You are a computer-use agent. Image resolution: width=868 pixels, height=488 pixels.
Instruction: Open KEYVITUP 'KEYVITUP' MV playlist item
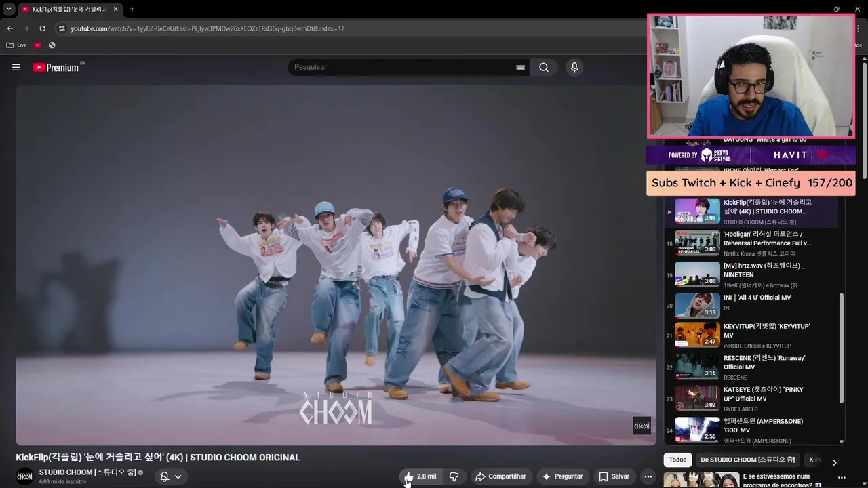point(753,335)
